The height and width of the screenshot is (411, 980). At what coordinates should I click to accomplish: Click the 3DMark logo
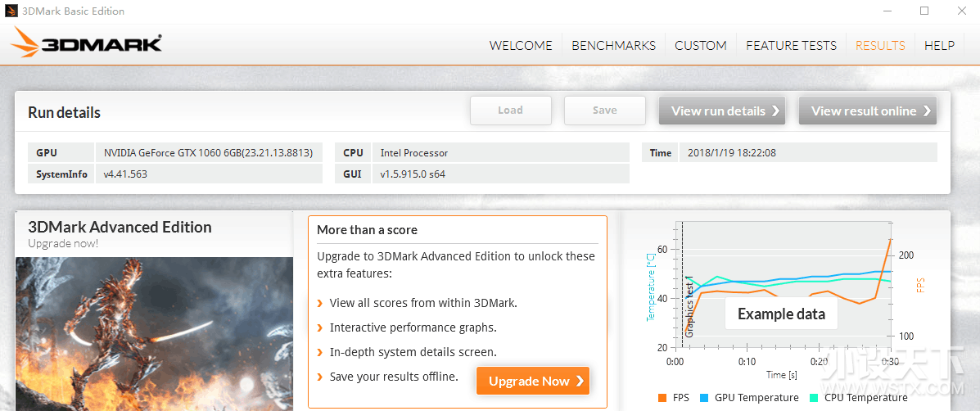click(87, 43)
